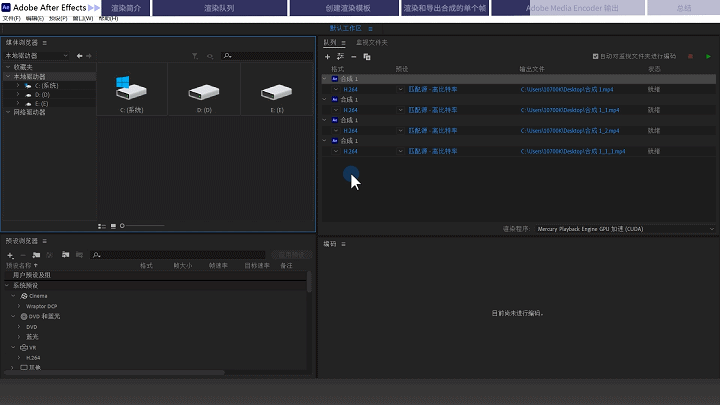Open the 预设(P) menu
The image size is (720, 405).
(x=58, y=18)
